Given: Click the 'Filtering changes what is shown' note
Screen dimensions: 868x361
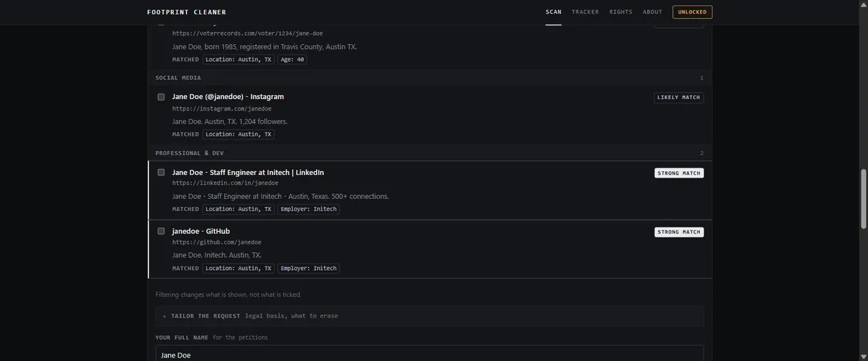Looking at the screenshot, I should [229, 295].
